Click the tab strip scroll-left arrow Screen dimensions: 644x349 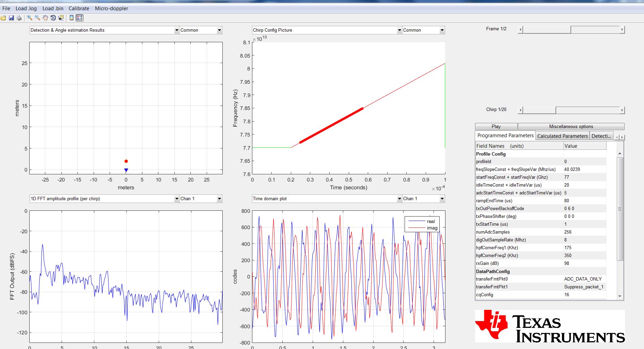pos(617,137)
